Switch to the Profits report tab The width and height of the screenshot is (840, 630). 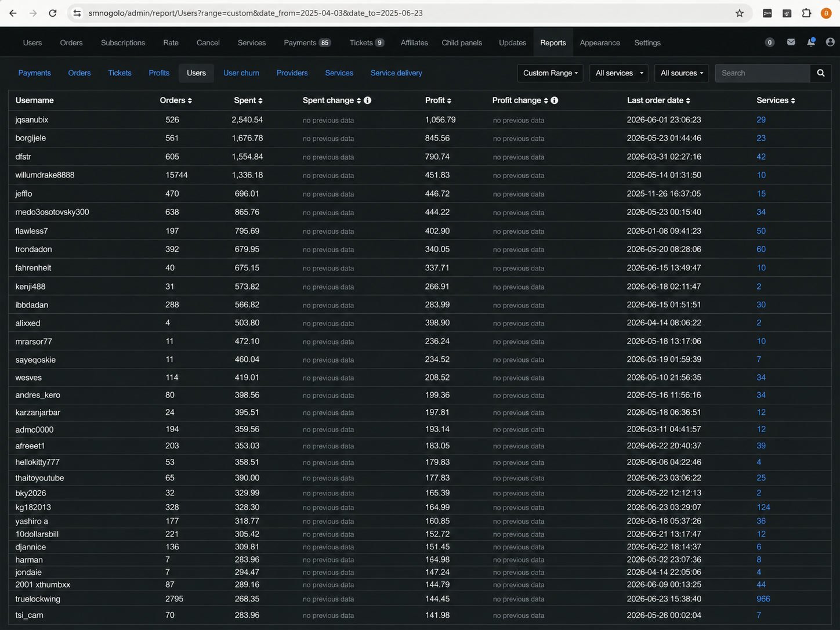[x=159, y=73]
